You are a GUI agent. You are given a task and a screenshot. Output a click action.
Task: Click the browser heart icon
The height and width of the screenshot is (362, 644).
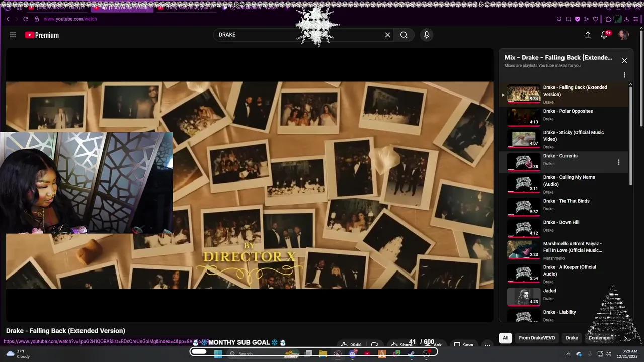click(595, 19)
